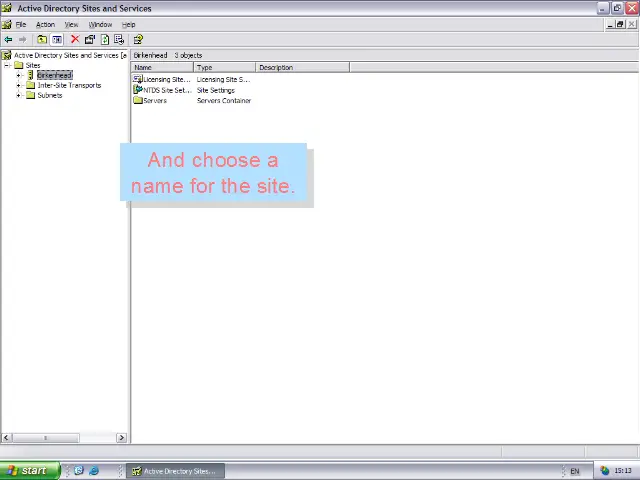Open the Window menu
The image size is (640, 480).
[100, 24]
